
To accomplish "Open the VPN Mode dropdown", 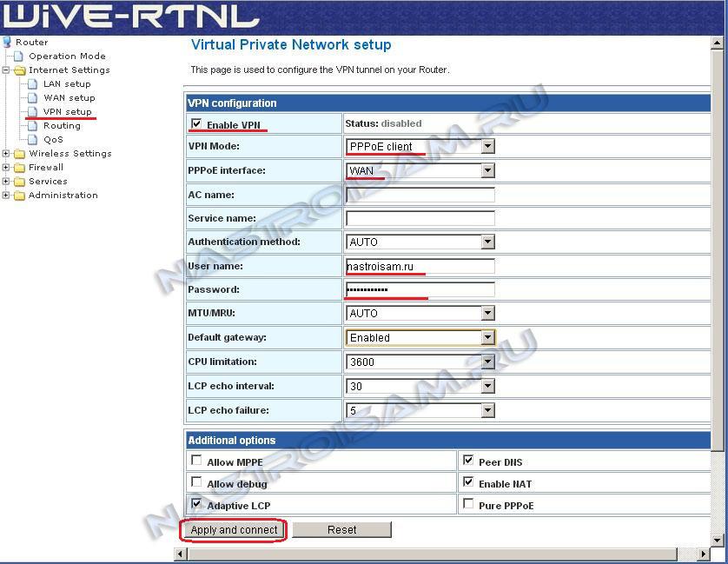I will point(487,147).
